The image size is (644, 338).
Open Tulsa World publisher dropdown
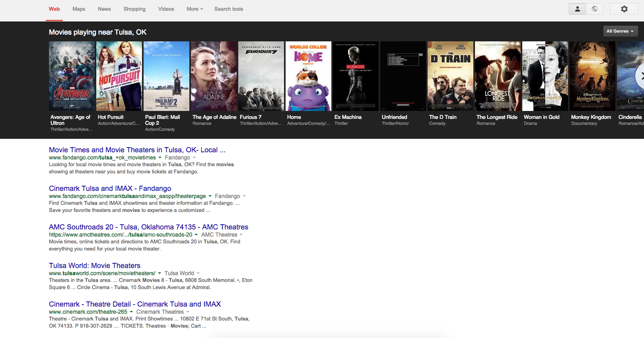[x=182, y=273]
